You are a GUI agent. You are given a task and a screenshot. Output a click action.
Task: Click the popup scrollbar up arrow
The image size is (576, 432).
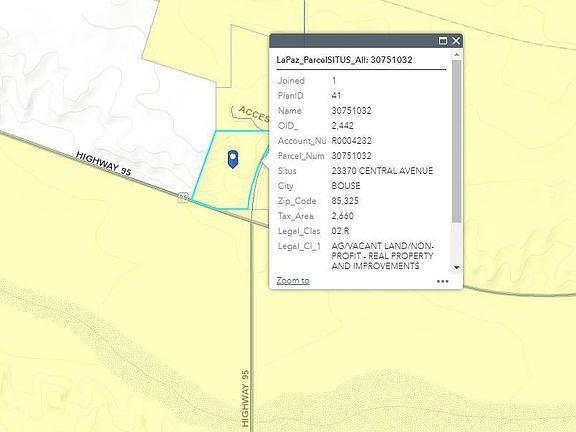pos(457,54)
